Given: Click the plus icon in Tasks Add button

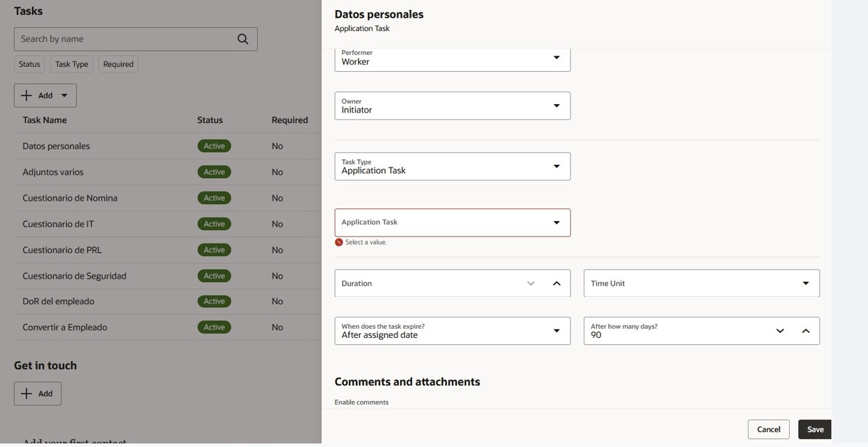Looking at the screenshot, I should pyautogui.click(x=27, y=95).
